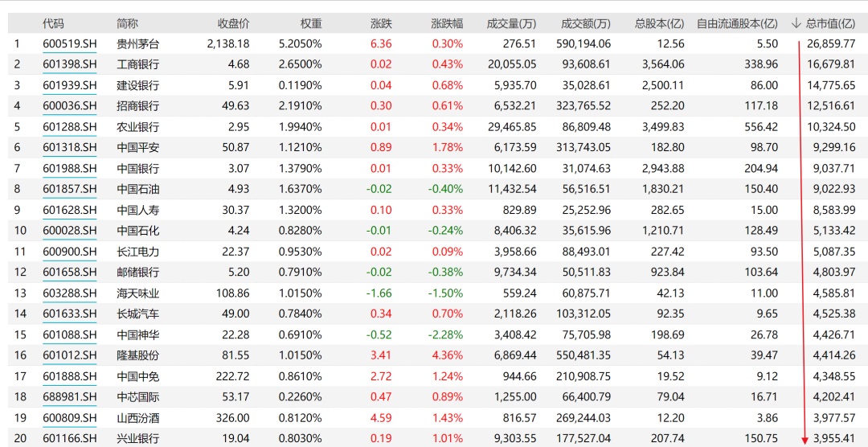Select the 成交量(万) column header
The height and width of the screenshot is (447, 868).
point(511,24)
